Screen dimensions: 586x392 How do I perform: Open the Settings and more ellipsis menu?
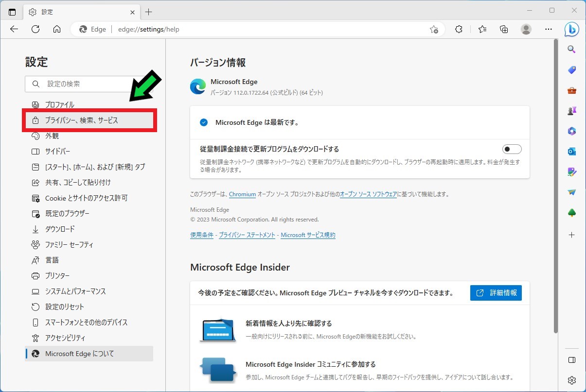[549, 29]
